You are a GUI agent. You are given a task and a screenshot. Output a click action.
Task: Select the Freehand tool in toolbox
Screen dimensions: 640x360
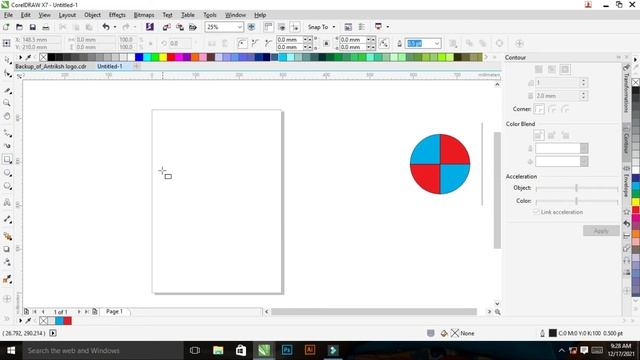point(7,133)
